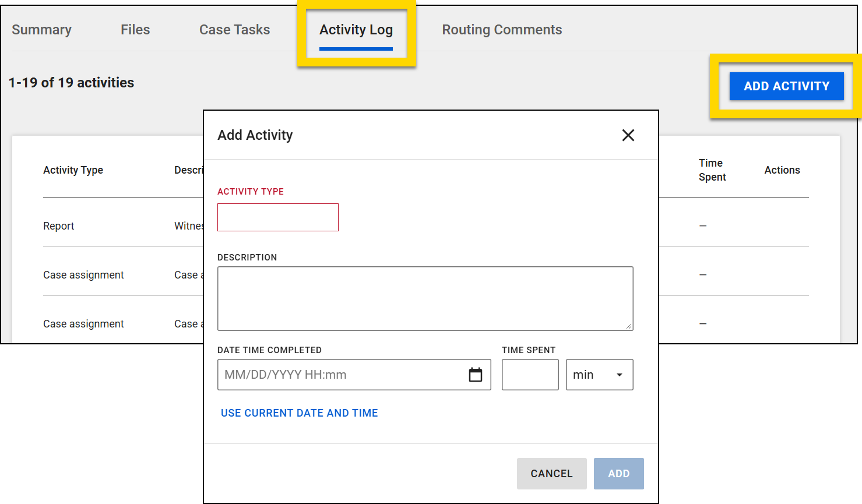Click inside the Description text area
Screen dimensions: 862x504
pyautogui.click(x=425, y=298)
